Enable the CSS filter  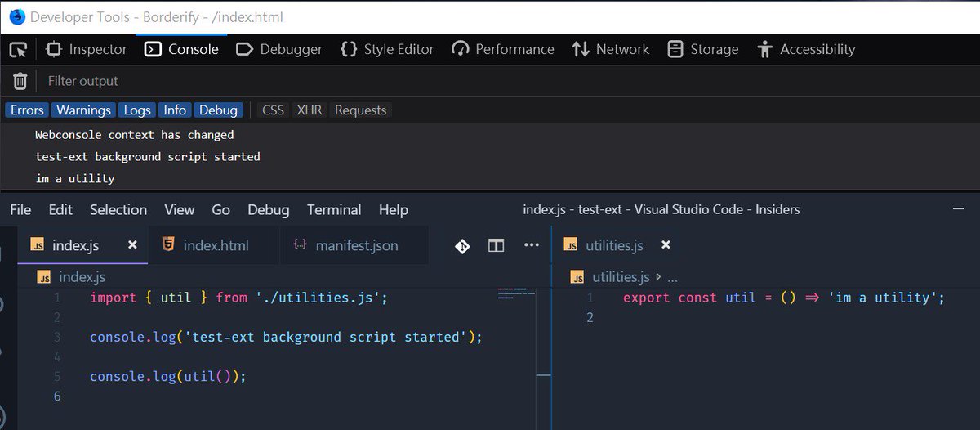click(x=274, y=110)
